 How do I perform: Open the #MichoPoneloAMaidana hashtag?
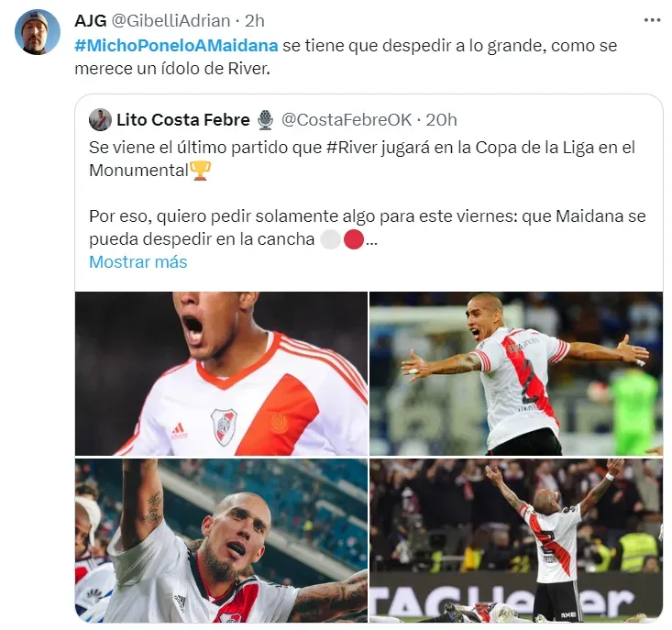(x=176, y=46)
